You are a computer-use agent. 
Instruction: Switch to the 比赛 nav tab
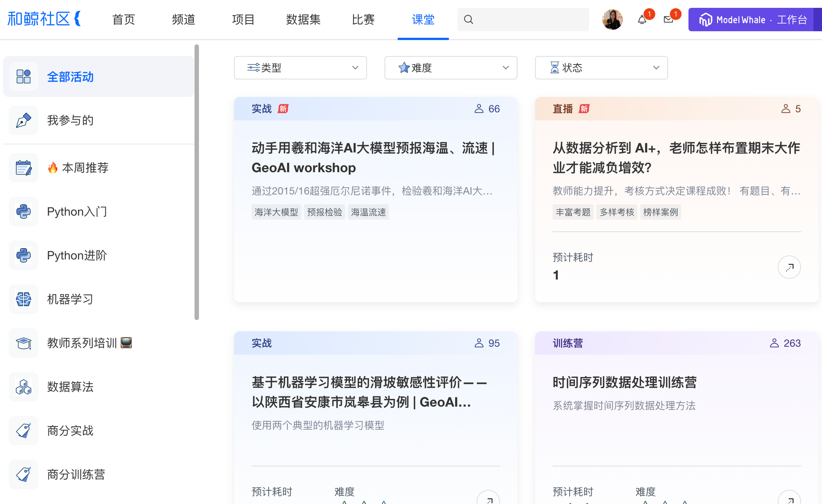pos(363,20)
